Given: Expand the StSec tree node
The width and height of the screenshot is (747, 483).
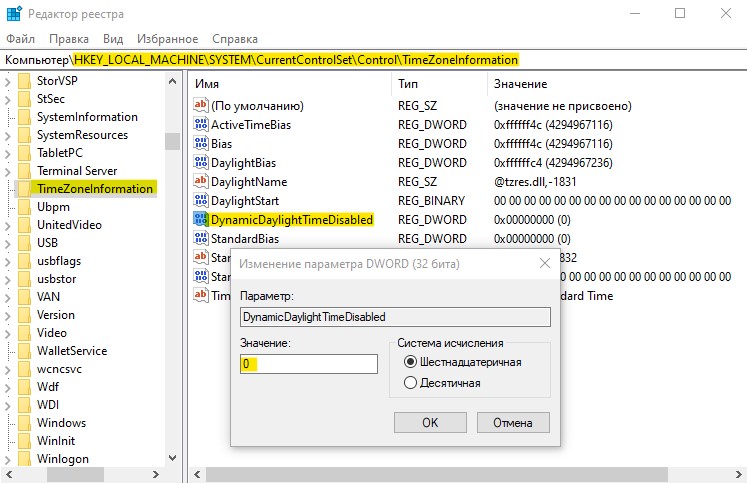Looking at the screenshot, I should point(8,100).
